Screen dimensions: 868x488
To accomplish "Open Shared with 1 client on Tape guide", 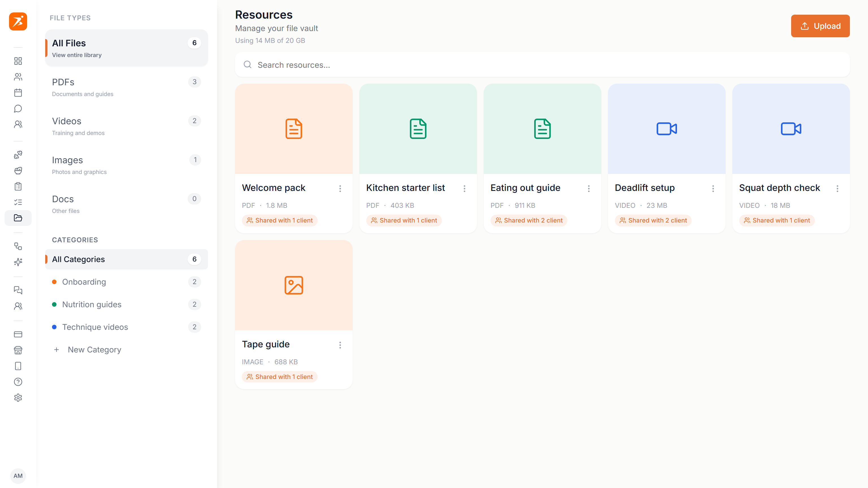I will pyautogui.click(x=279, y=377).
